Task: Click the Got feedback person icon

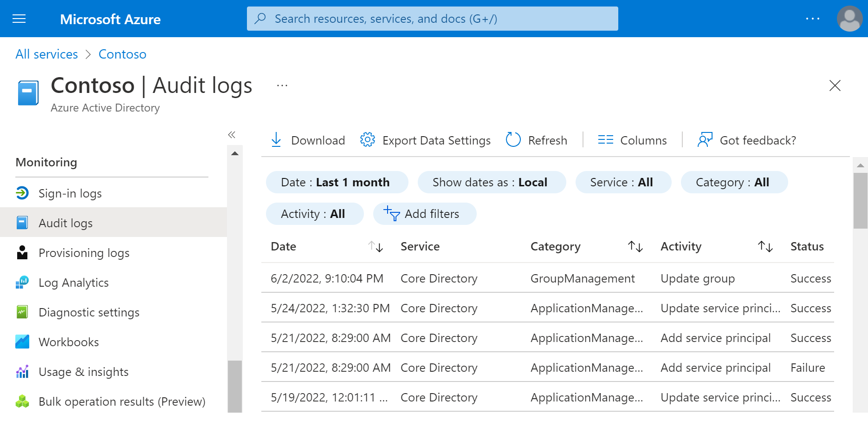Action: [x=705, y=139]
